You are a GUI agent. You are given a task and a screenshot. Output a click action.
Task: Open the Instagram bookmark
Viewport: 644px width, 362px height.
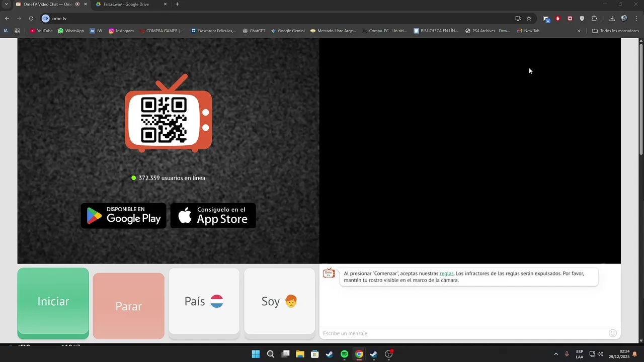click(x=121, y=31)
